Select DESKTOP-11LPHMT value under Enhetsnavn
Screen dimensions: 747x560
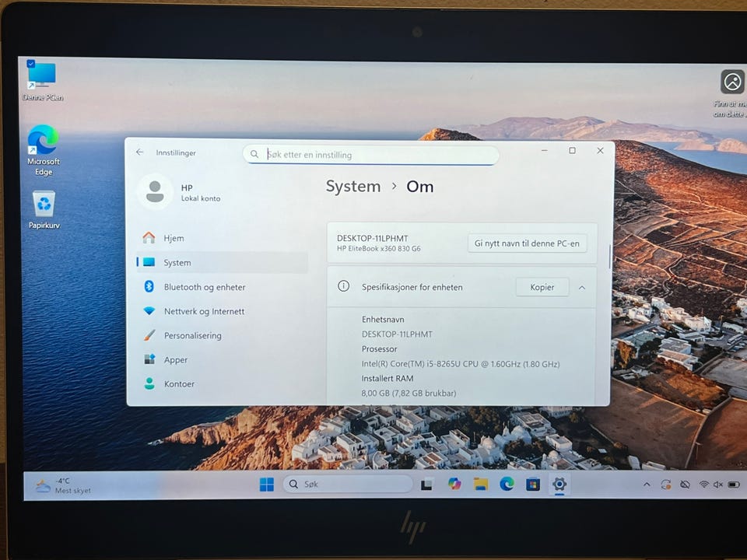[397, 334]
